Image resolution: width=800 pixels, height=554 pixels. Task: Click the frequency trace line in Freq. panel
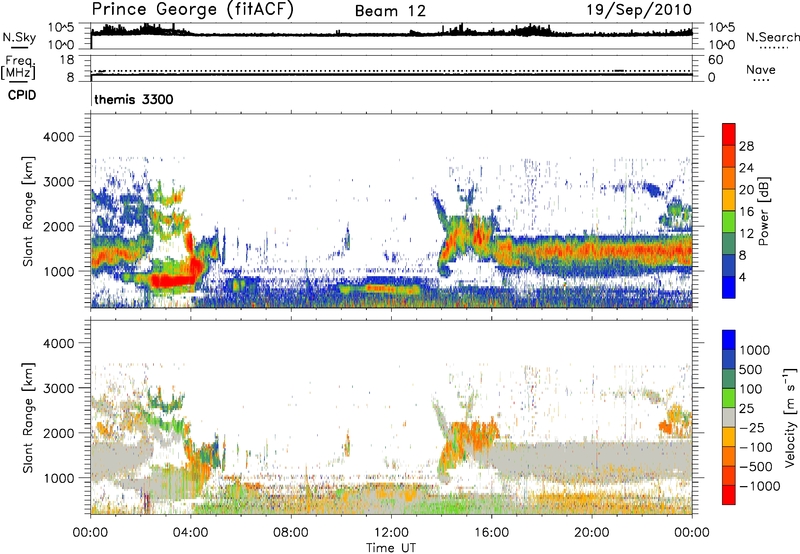tap(391, 75)
